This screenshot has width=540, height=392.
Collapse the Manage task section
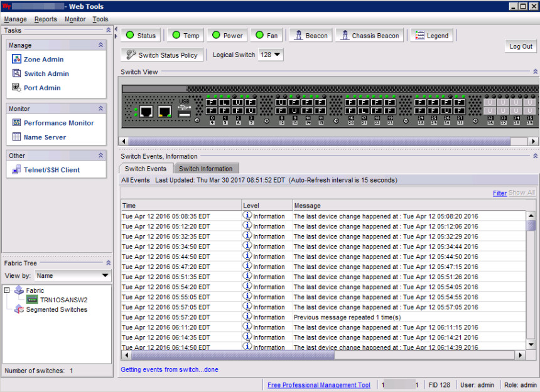click(x=100, y=45)
